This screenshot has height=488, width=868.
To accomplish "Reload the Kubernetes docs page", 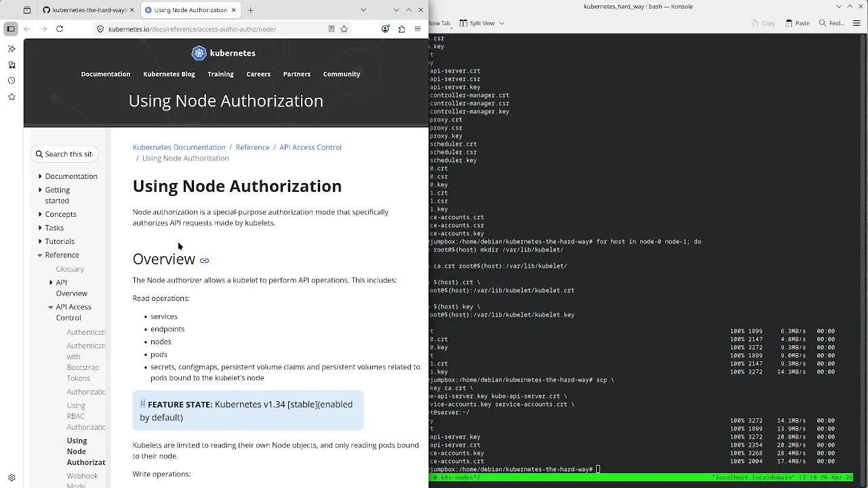I will point(60,29).
